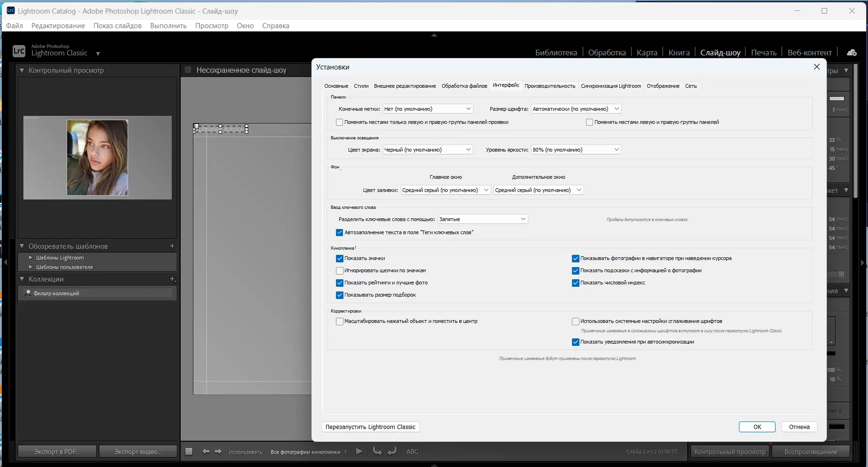Uncheck auto-sync notifications checkbox
The height and width of the screenshot is (467, 868).
576,342
